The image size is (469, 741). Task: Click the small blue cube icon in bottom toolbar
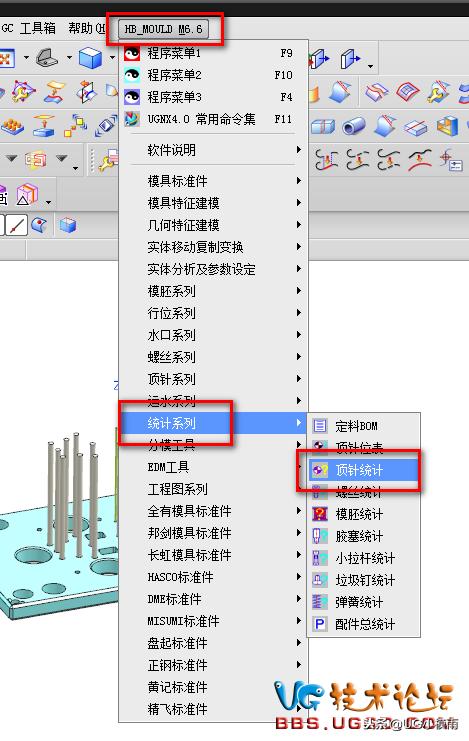(x=68, y=225)
